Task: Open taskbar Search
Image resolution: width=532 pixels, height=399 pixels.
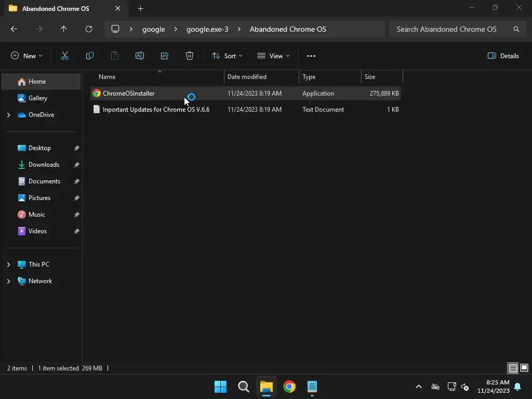Action: coord(243,387)
